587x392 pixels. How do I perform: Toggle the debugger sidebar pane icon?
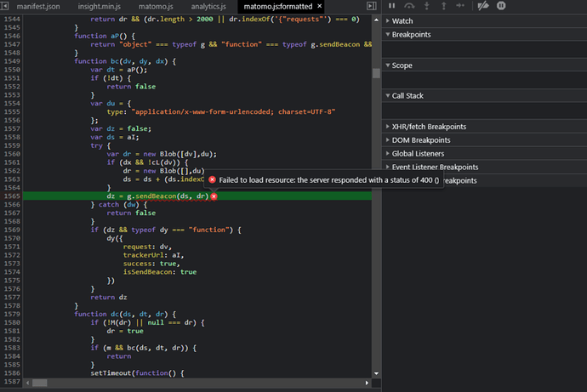[x=372, y=6]
